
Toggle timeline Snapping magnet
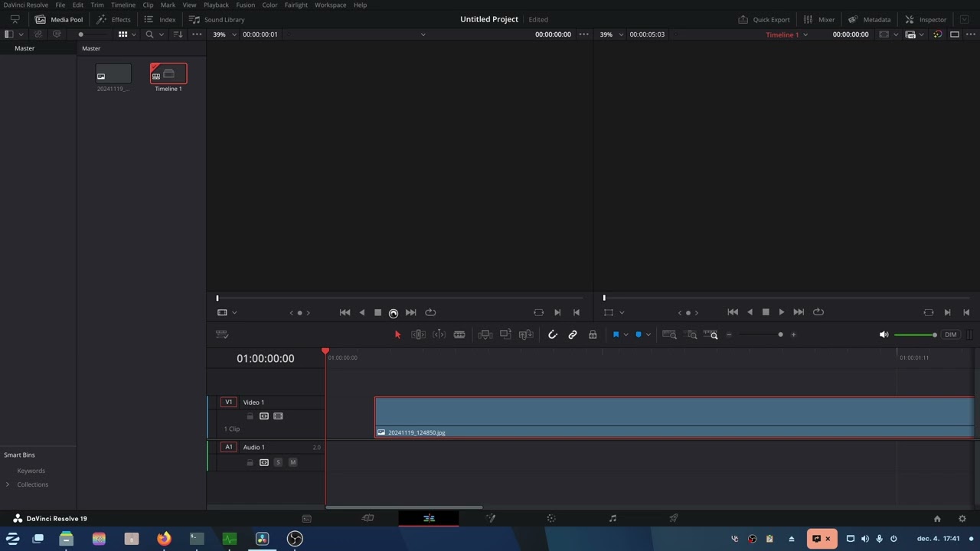point(553,334)
